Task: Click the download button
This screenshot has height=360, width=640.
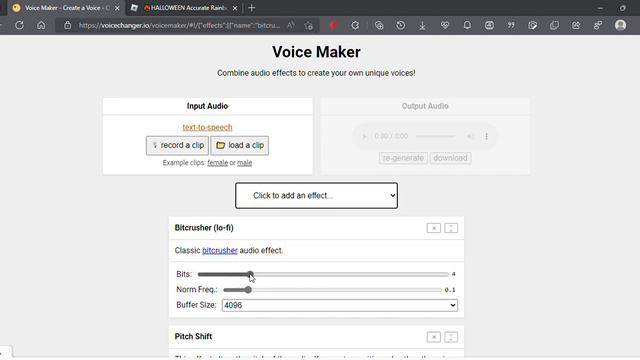Action: coord(450,158)
